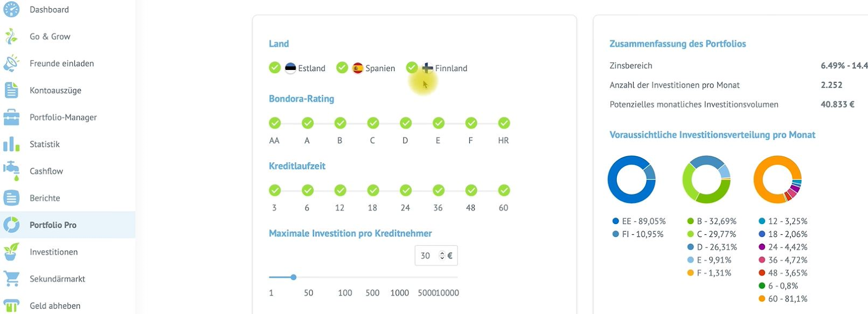Screen dimensions: 868x314
Task: Uncheck the Estland country checkbox
Action: pos(275,68)
